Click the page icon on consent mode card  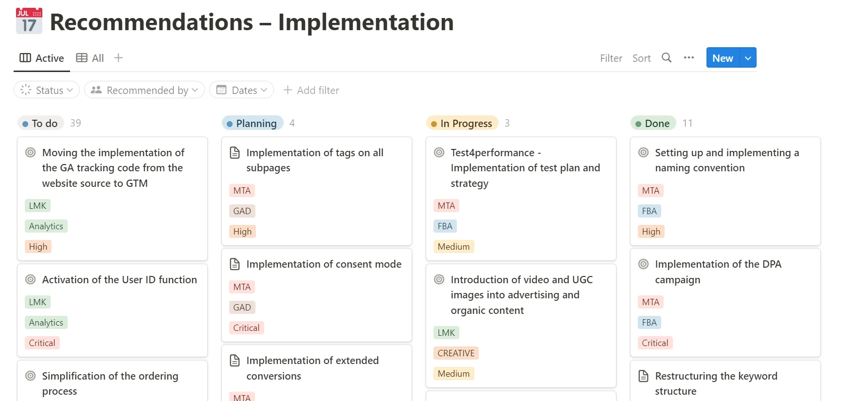[235, 264]
